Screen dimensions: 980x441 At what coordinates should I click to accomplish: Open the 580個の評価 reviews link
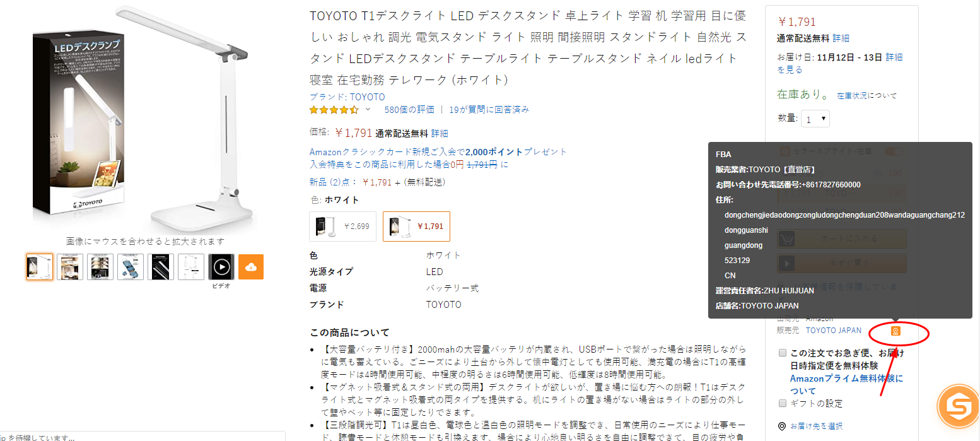pyautogui.click(x=409, y=110)
